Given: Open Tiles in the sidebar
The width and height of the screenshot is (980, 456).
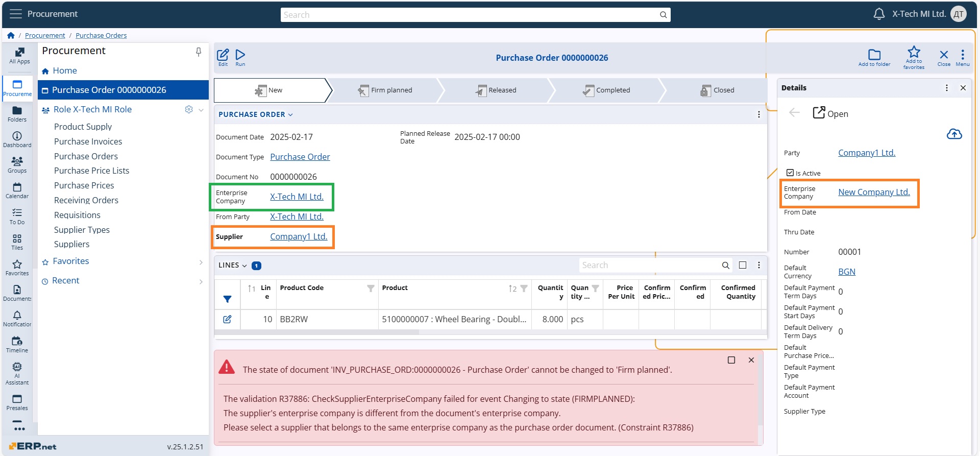Looking at the screenshot, I should pos(17,242).
